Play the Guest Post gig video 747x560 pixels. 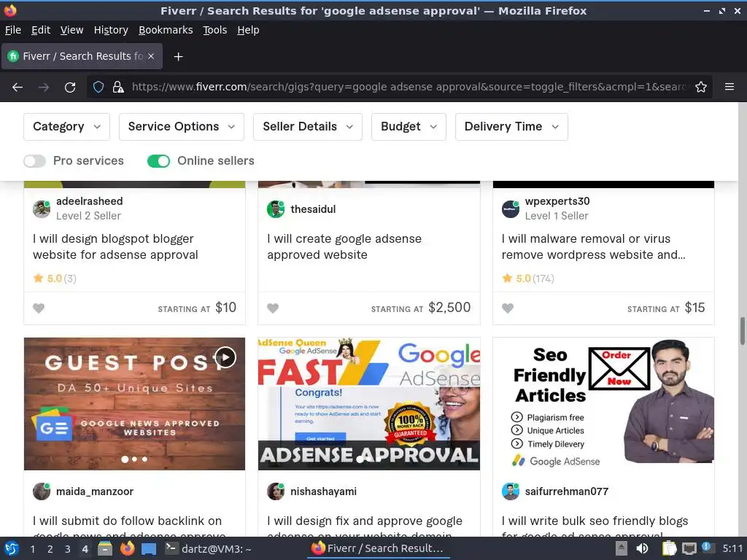225,357
